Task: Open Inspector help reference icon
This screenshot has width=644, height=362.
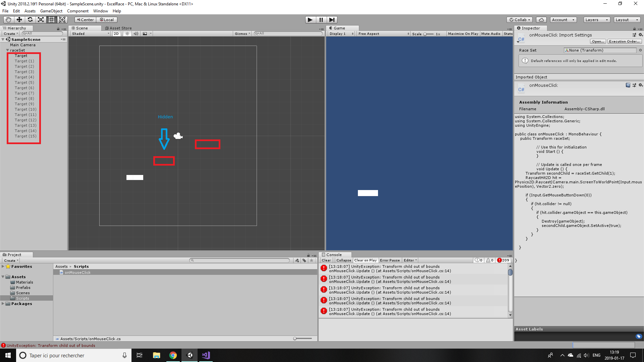Action: [628, 85]
